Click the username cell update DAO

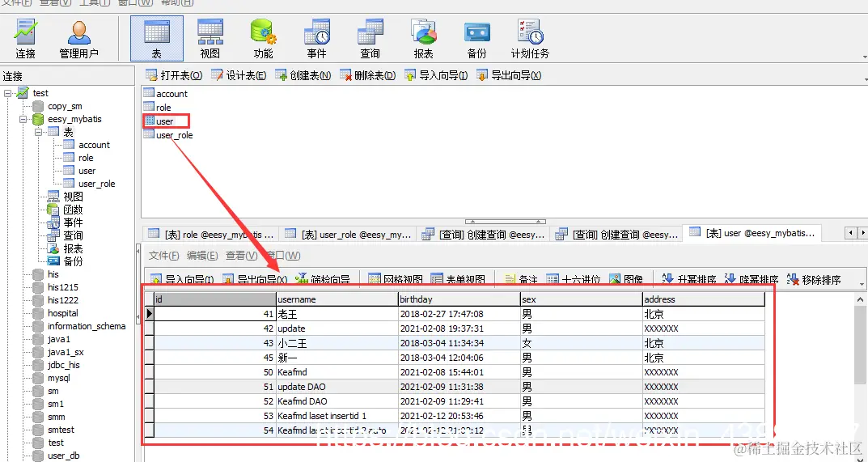(x=337, y=387)
